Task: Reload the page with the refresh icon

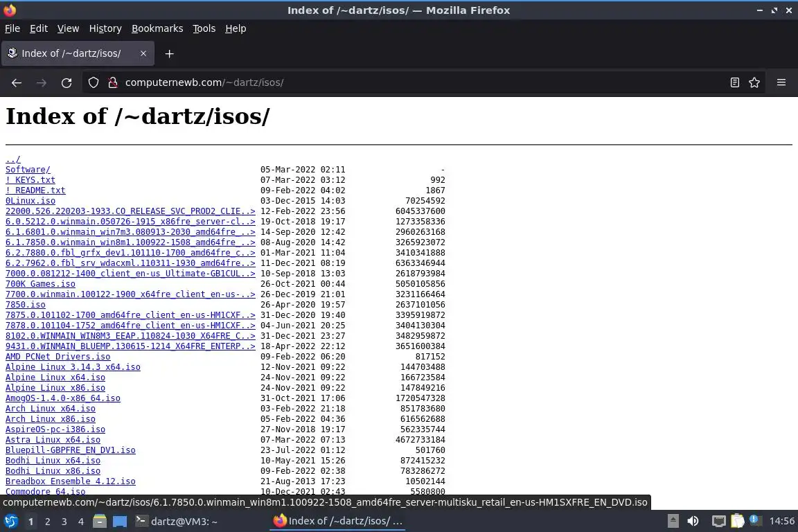Action: click(x=66, y=82)
